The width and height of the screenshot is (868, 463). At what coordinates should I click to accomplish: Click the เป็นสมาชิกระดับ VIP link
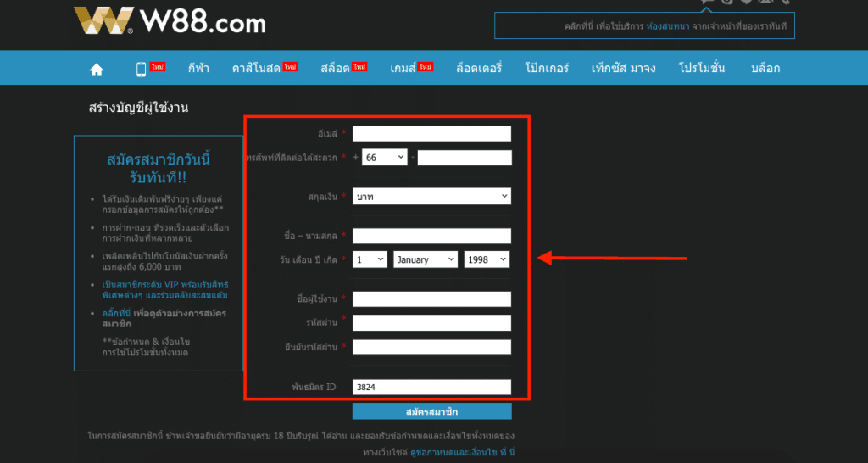click(165, 290)
